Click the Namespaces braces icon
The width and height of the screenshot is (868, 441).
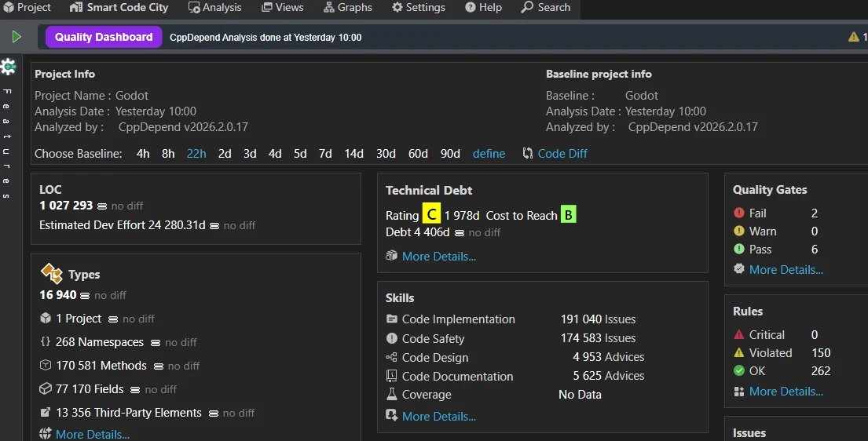(x=46, y=342)
